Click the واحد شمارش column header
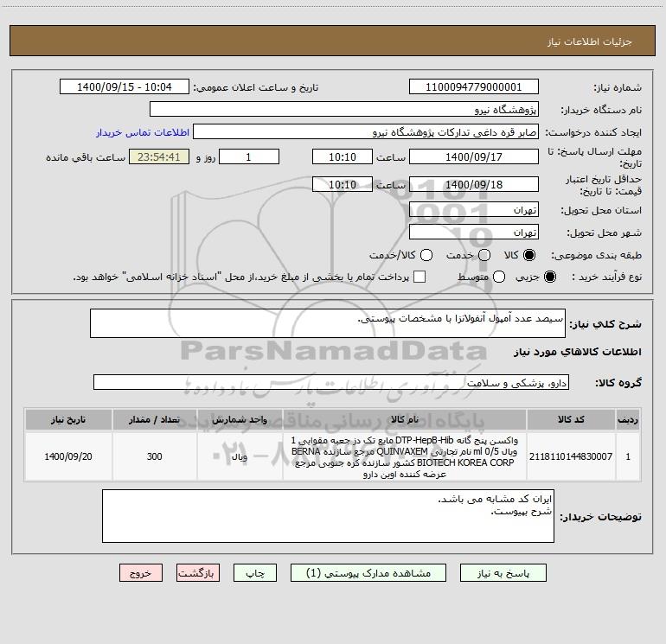 [x=240, y=419]
